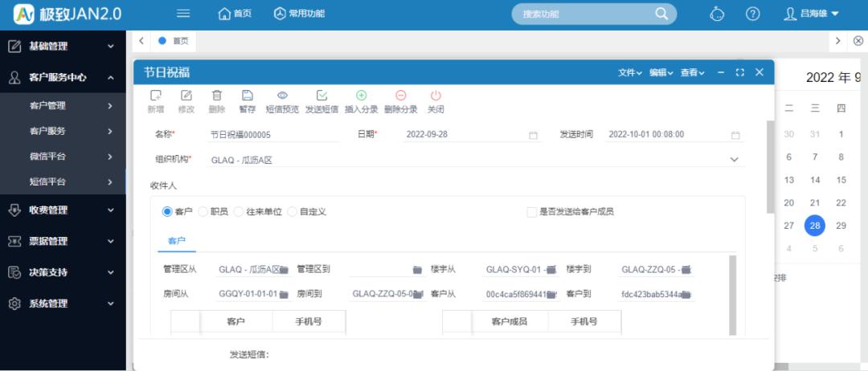
Task: Select day 21 in calendar
Action: 815,203
